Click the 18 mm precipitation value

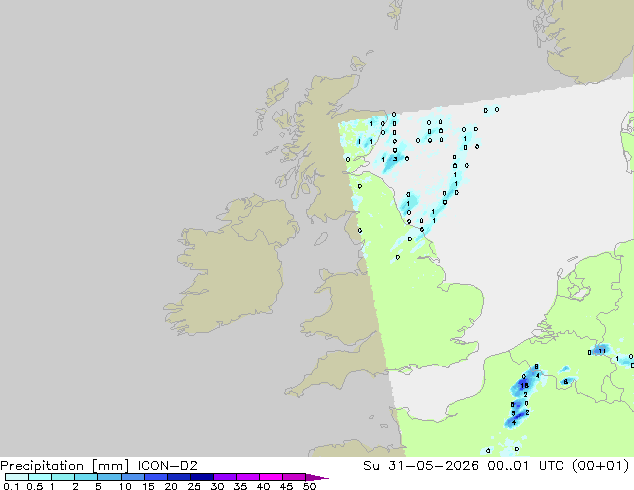pos(524,385)
